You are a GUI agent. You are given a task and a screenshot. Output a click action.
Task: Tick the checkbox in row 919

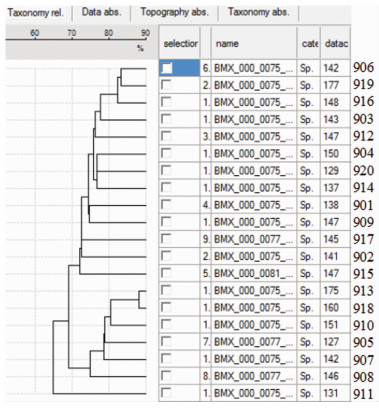point(166,85)
